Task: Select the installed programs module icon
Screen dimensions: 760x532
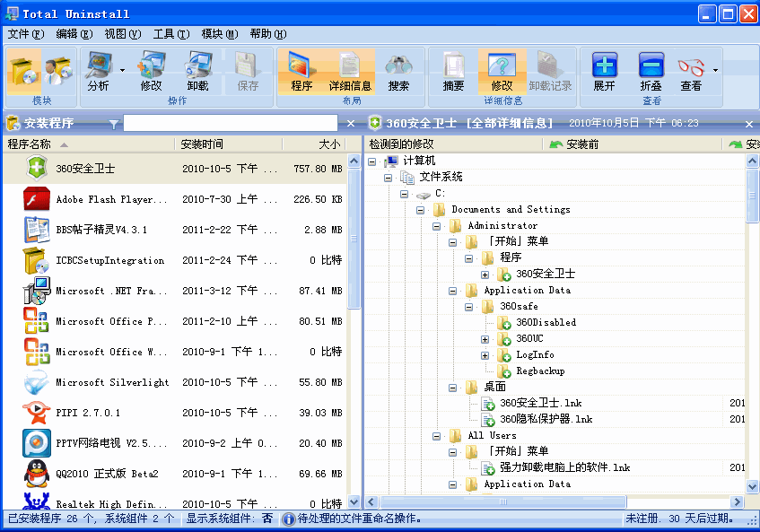Action: point(23,71)
